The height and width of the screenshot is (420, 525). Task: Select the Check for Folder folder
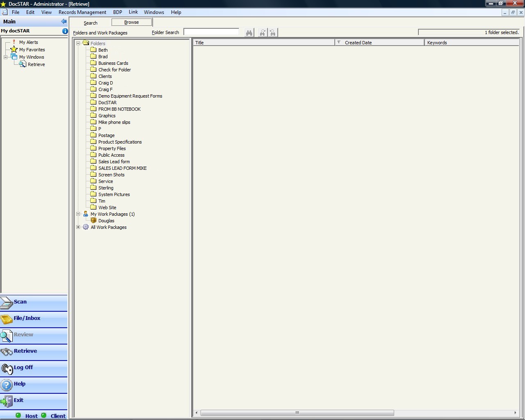tap(114, 70)
